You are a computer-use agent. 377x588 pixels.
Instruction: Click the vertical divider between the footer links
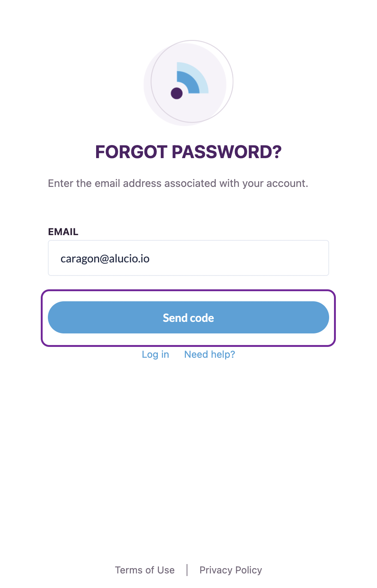click(187, 570)
